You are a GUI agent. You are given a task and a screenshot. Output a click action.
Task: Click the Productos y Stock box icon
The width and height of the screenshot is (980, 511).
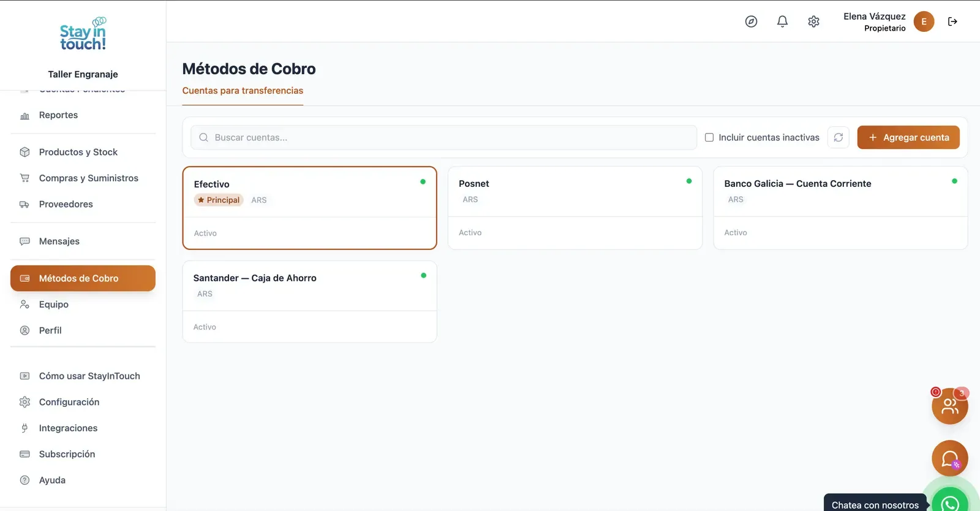24,152
